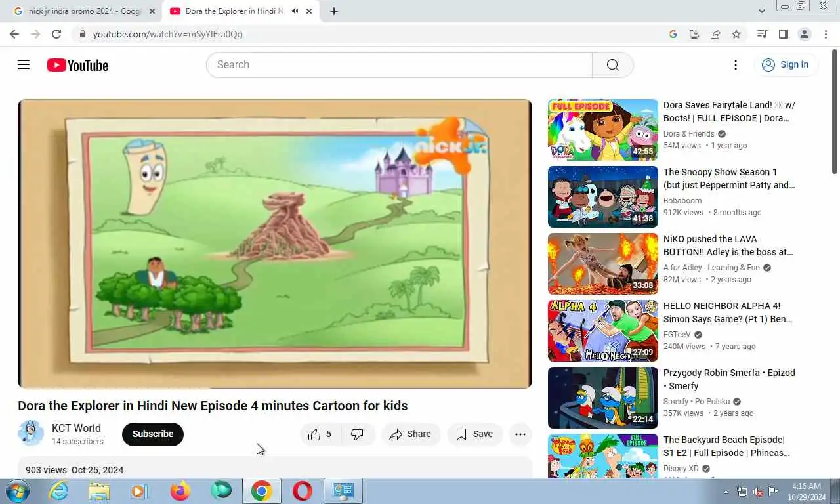Viewport: 840px width, 504px height.
Task: Click the YouTube search magnifier button
Action: click(612, 65)
